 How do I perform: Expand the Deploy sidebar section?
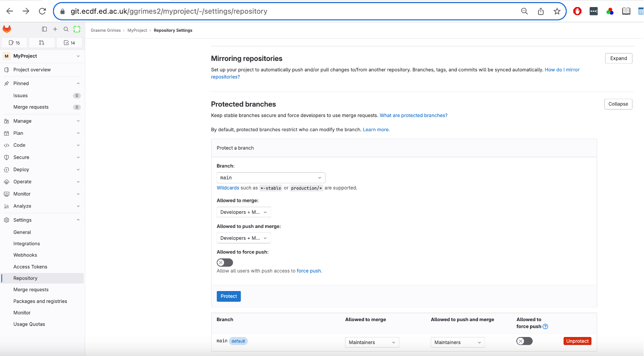pos(42,170)
